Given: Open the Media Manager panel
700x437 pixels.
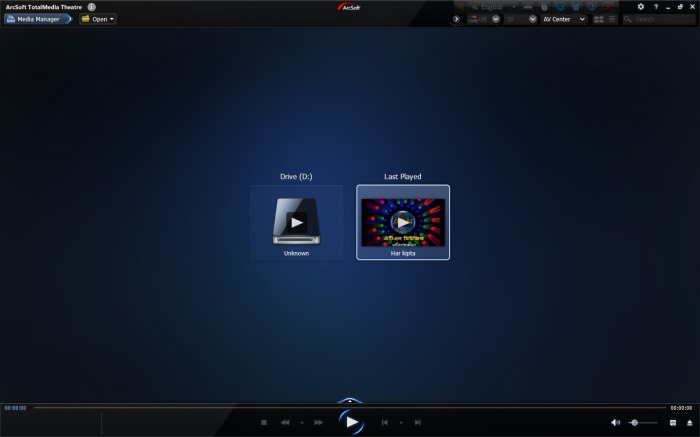Looking at the screenshot, I should point(38,19).
